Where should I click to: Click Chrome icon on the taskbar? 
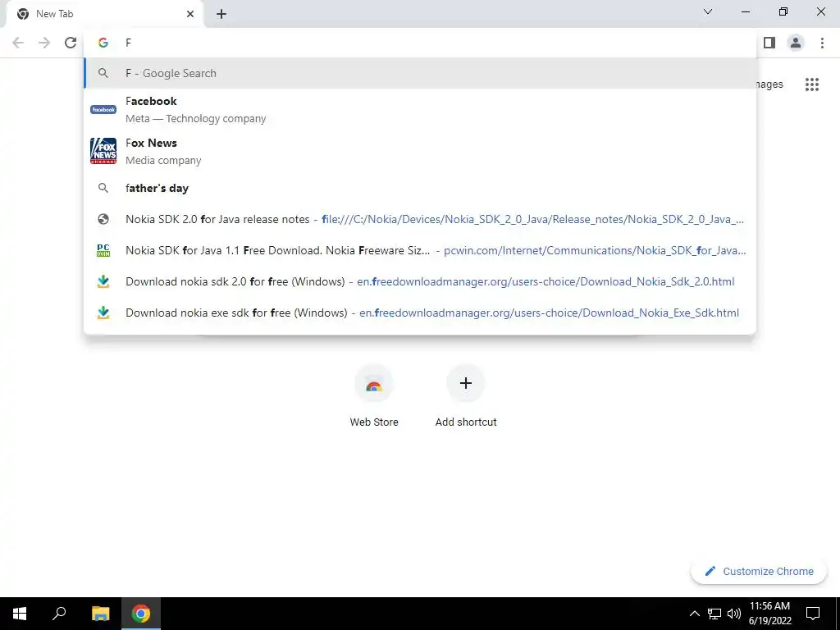tap(141, 614)
